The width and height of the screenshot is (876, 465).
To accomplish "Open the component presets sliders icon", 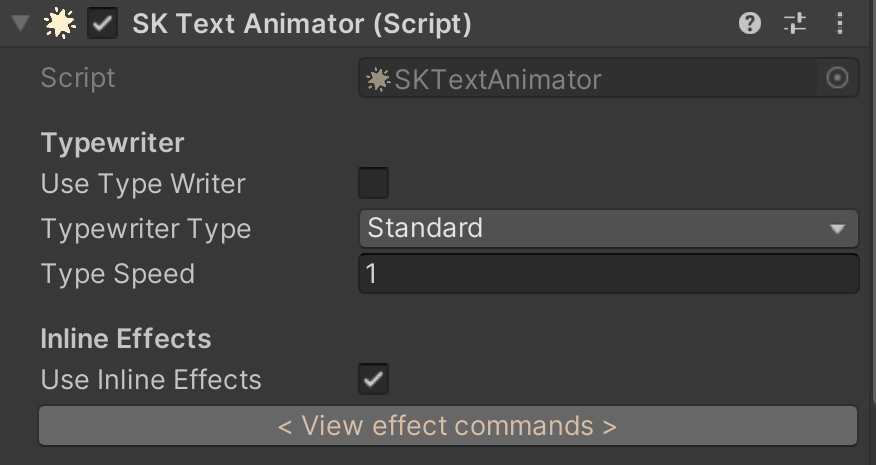I will 794,23.
